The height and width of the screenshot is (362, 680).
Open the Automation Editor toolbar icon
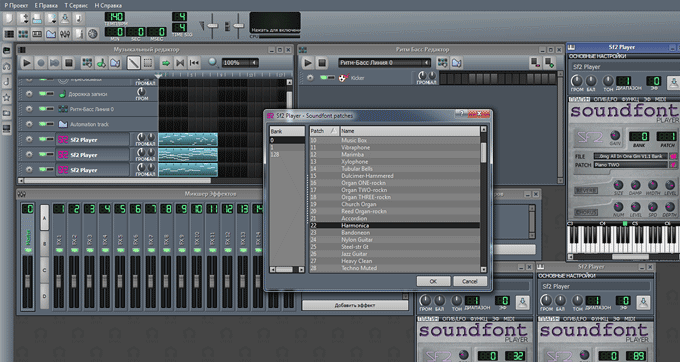pos(51,34)
